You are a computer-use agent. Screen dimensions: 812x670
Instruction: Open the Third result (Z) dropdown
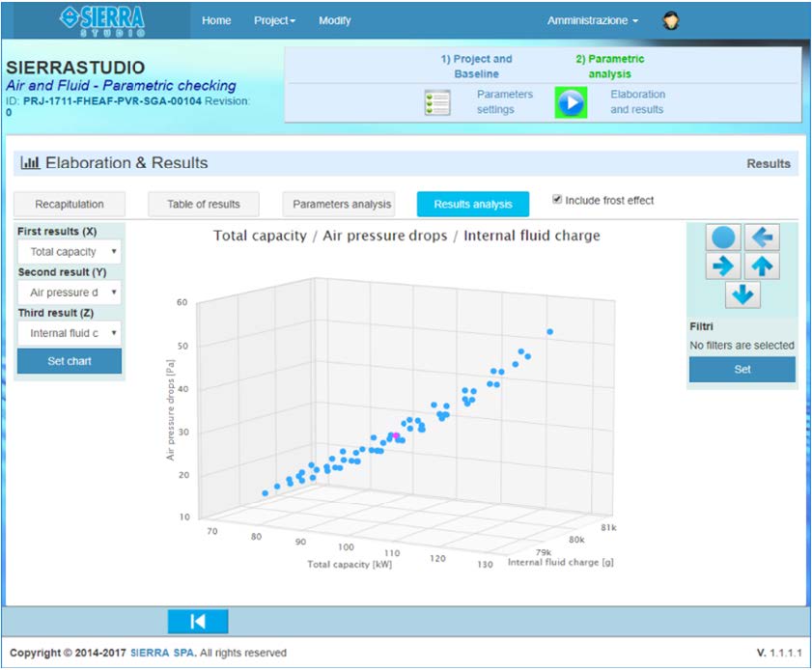tap(70, 333)
